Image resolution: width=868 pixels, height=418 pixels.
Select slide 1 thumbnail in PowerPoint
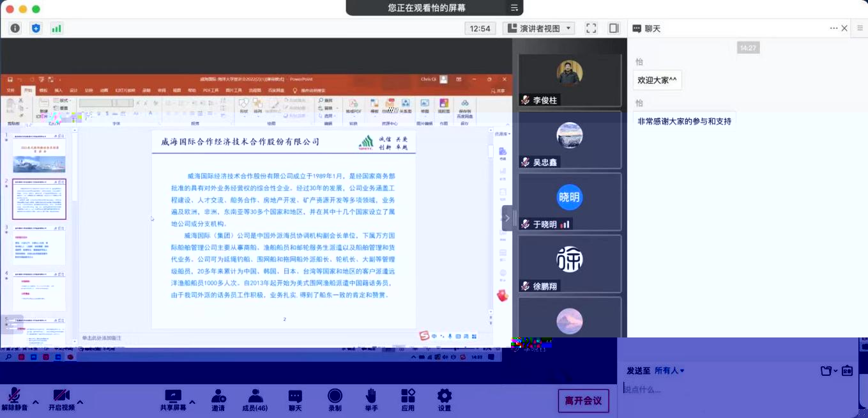(x=39, y=157)
